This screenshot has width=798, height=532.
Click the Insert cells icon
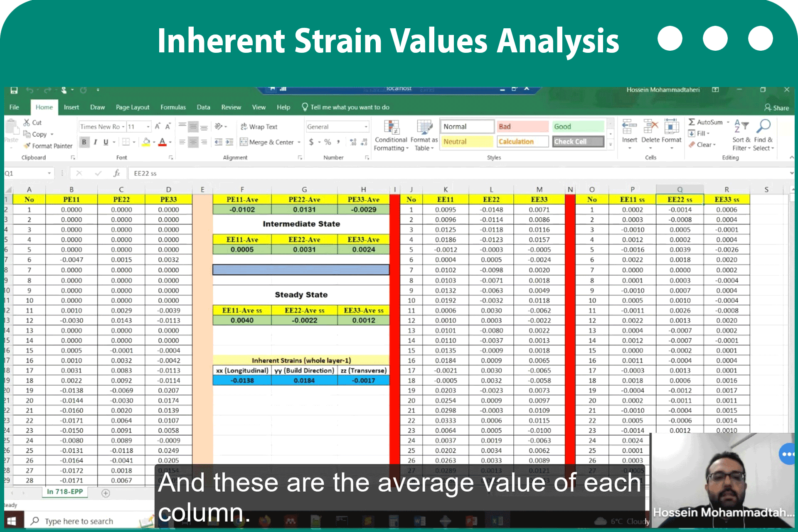click(x=629, y=126)
